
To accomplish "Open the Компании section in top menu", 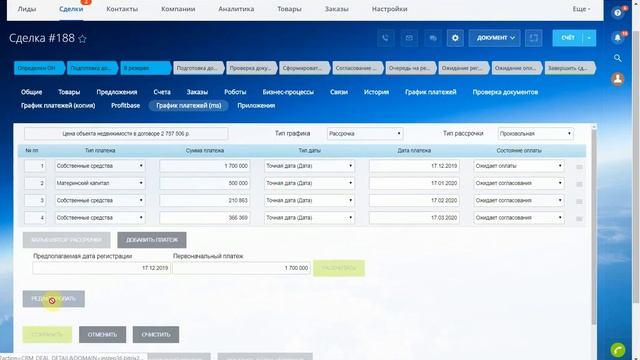I will pos(178,9).
